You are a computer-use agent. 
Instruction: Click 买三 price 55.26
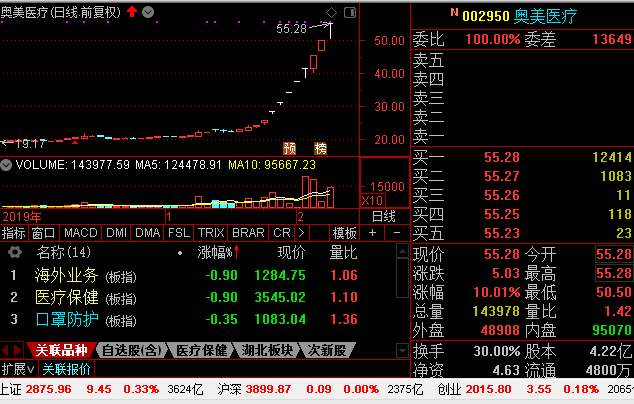(x=502, y=195)
